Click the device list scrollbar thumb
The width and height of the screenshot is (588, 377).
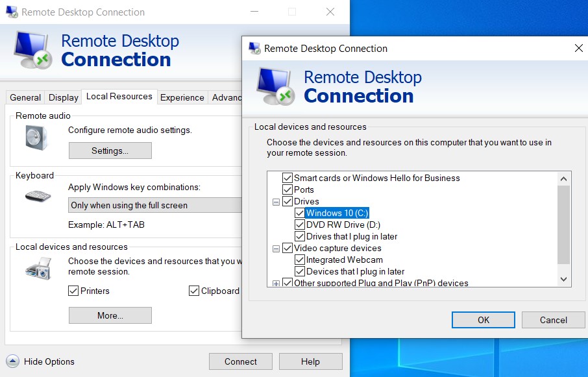(563, 225)
